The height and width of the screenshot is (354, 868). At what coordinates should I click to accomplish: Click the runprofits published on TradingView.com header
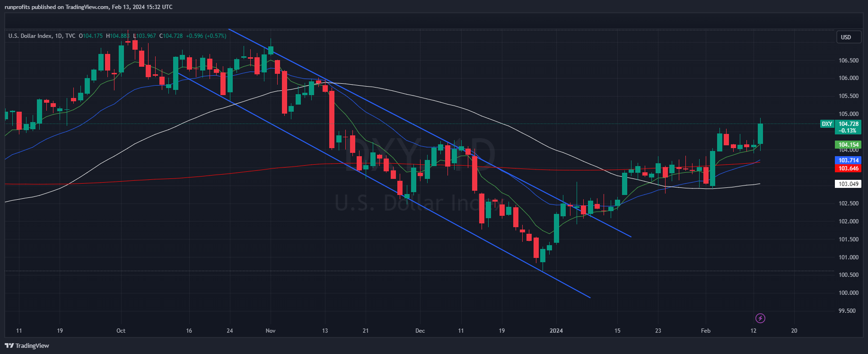pyautogui.click(x=88, y=7)
